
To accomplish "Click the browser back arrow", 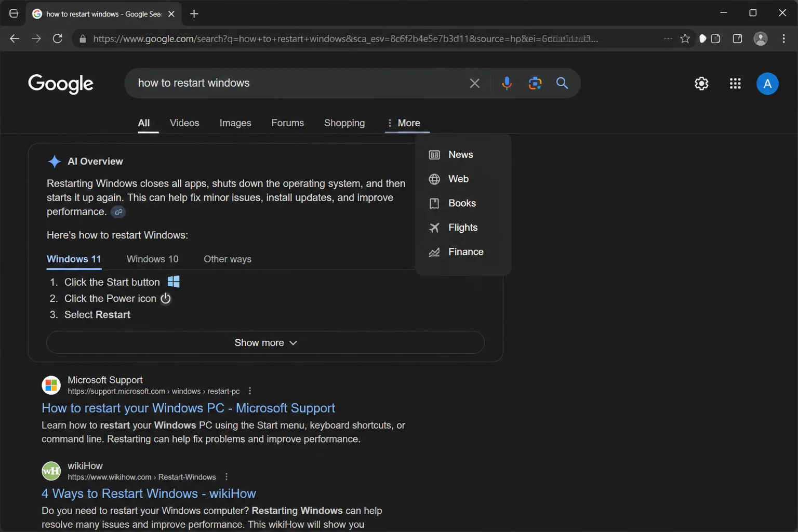I will [15, 38].
